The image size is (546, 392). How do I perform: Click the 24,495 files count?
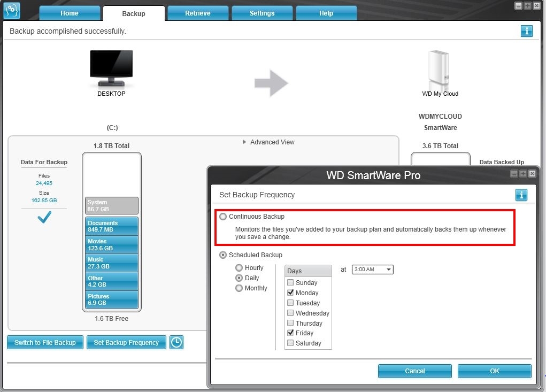[x=44, y=183]
